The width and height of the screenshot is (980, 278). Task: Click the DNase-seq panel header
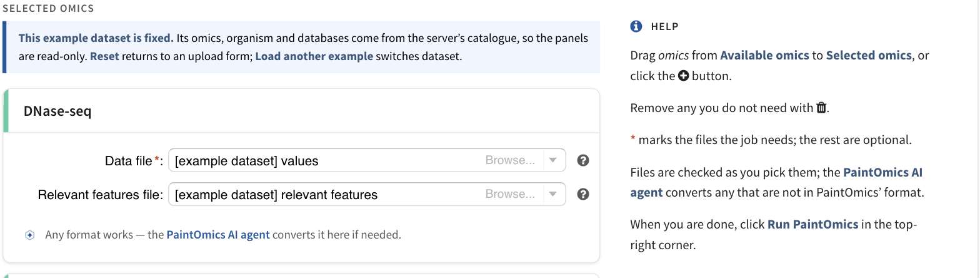click(301, 111)
